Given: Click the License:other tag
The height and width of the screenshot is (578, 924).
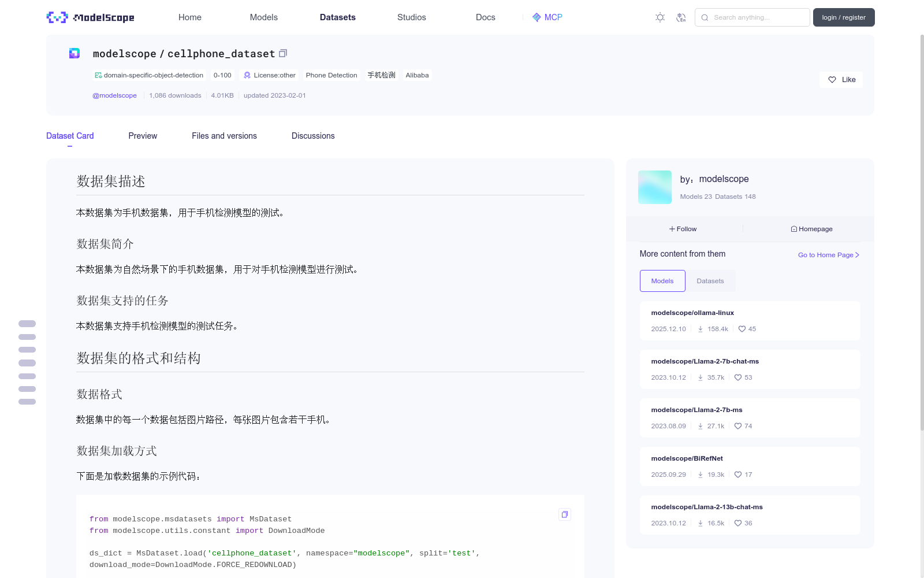Looking at the screenshot, I should pyautogui.click(x=269, y=75).
